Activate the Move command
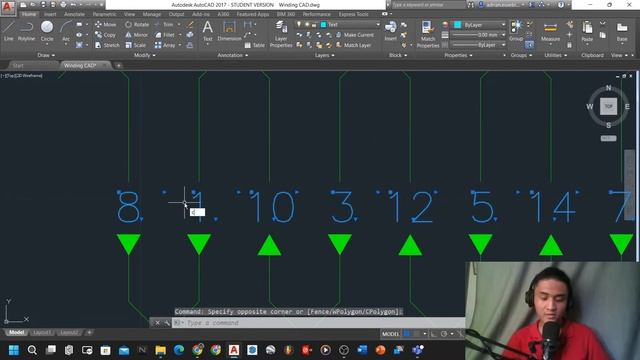Viewport: 640px width, 360px height. [x=105, y=24]
